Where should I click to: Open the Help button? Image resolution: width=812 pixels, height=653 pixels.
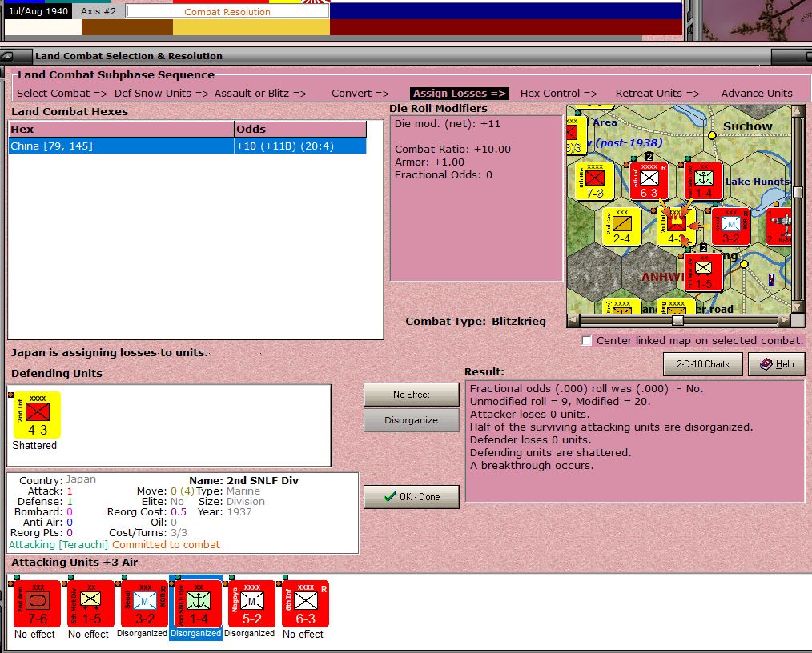click(777, 364)
